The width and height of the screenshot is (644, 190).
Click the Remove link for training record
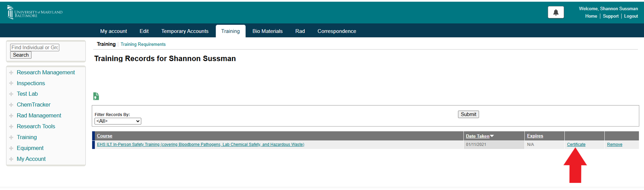pos(614,145)
